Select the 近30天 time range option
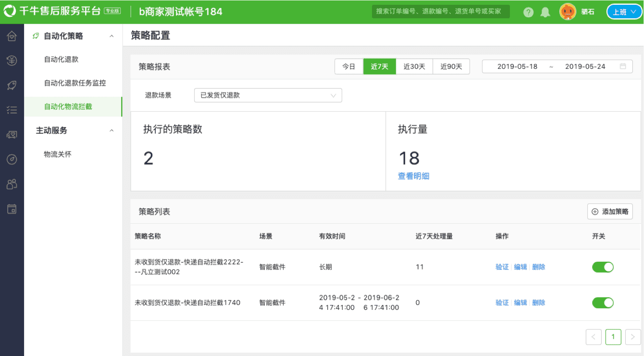Image resolution: width=644 pixels, height=356 pixels. (x=414, y=66)
